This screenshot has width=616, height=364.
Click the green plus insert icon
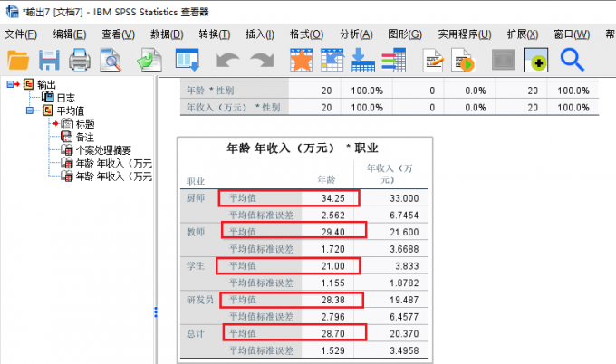tap(536, 60)
